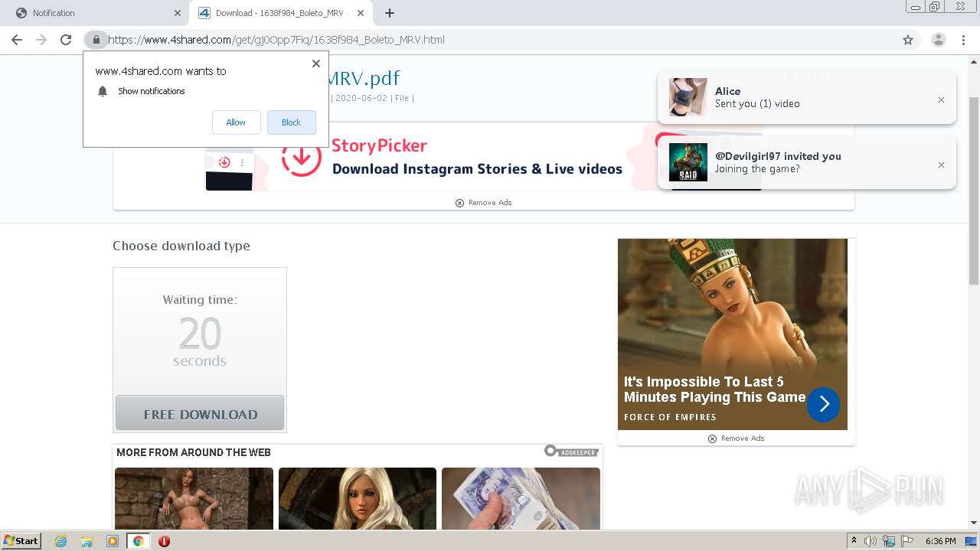Viewport: 980px width, 551px height.
Task: Launch Internet Explorer from the taskbar
Action: pyautogui.click(x=60, y=541)
